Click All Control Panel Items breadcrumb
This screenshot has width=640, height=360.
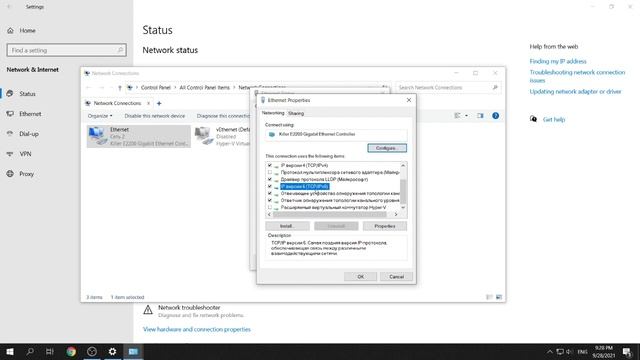coord(204,88)
